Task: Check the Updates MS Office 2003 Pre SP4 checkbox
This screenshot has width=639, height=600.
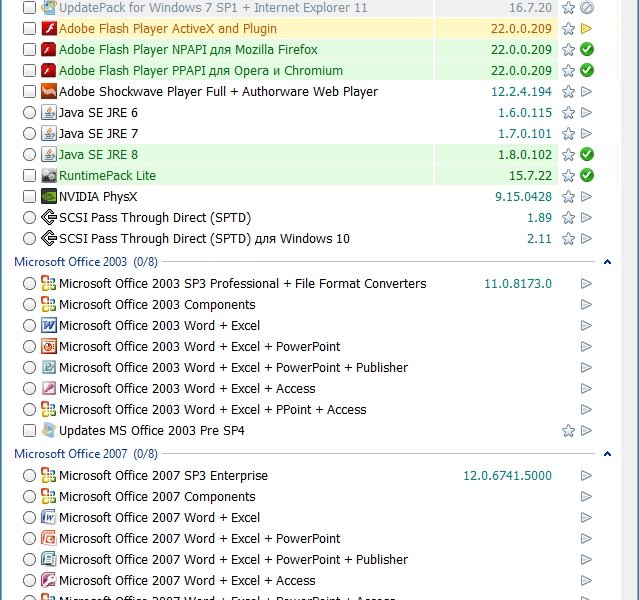Action: pyautogui.click(x=29, y=430)
